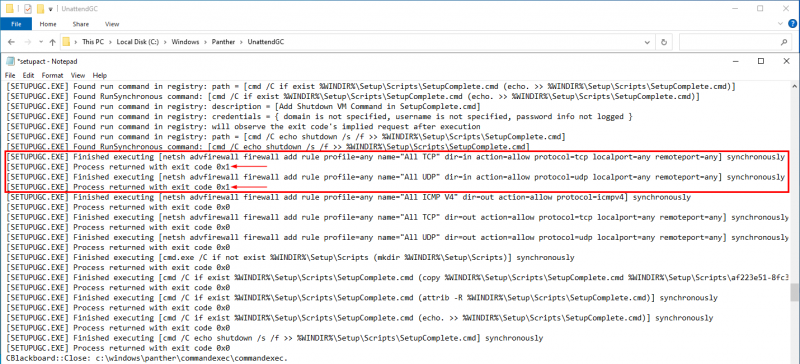Open Notepad's Edit menu

(x=29, y=75)
